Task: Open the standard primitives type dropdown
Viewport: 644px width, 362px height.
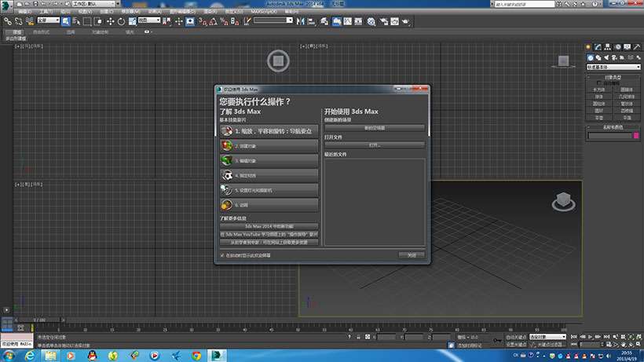Action: click(613, 67)
